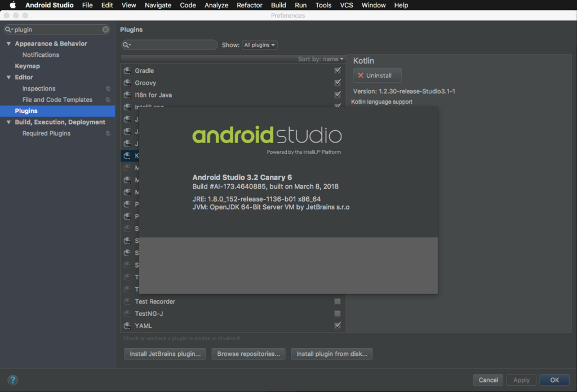Uncheck the I18n for Java plugin

click(338, 95)
